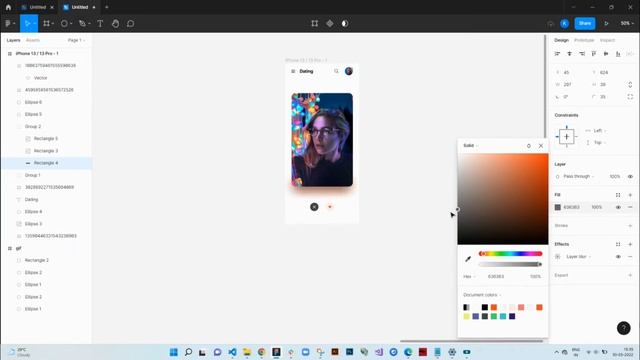
Task: Pick a color with the eyedropper
Action: (468, 259)
